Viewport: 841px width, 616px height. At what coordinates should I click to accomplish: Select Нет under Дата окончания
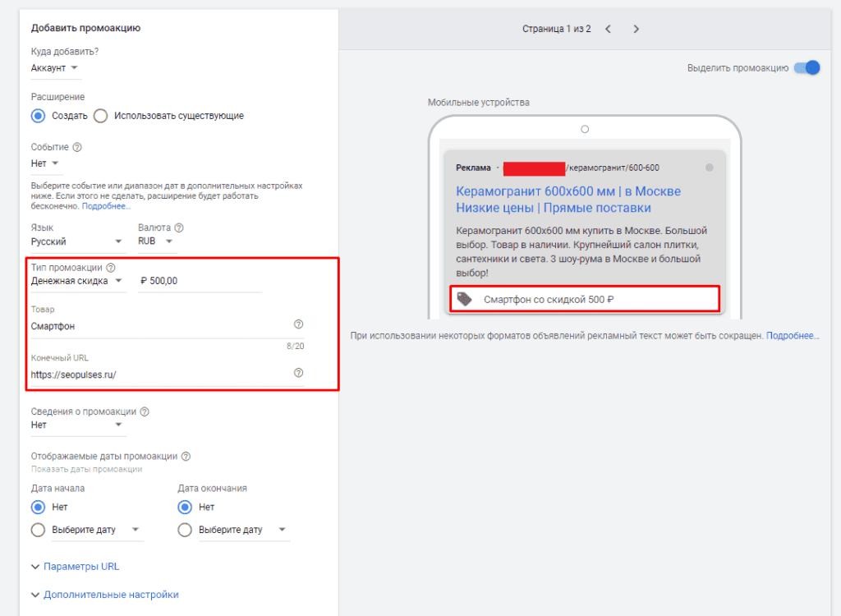click(x=185, y=507)
